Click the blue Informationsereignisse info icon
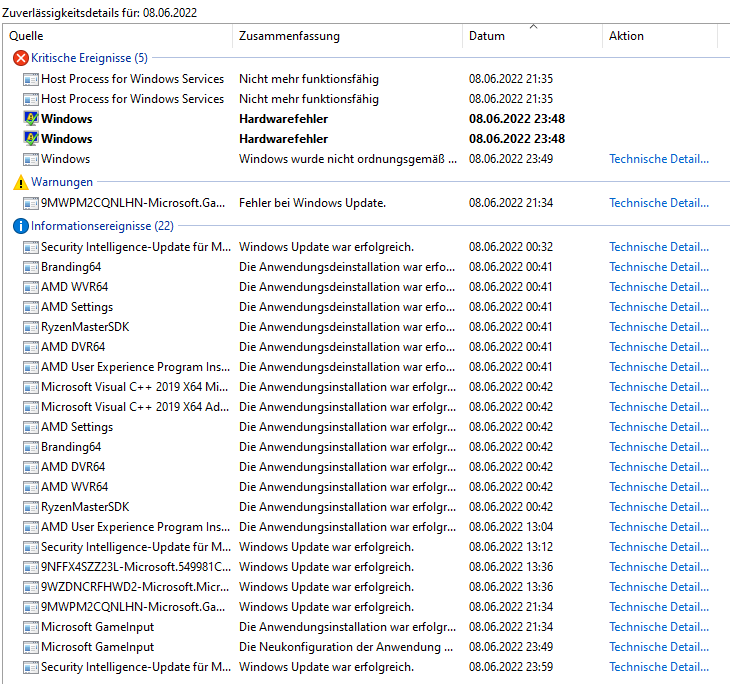 pyautogui.click(x=20, y=226)
